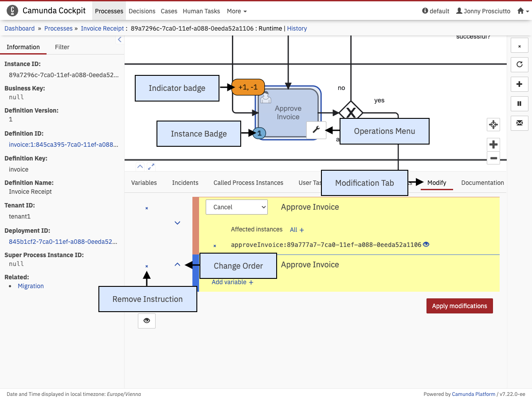Switch to the Filter tab

[x=62, y=47]
